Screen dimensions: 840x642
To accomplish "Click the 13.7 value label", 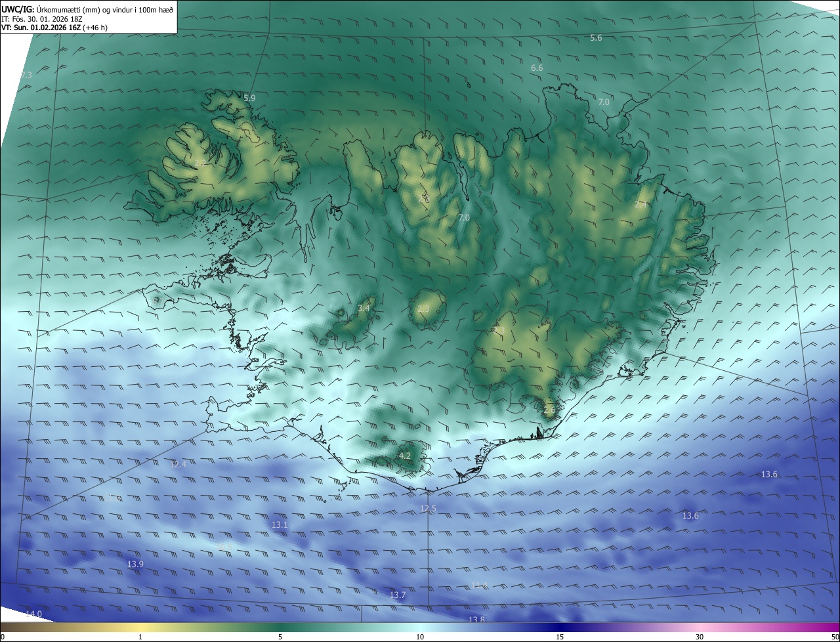I will click(x=398, y=595).
